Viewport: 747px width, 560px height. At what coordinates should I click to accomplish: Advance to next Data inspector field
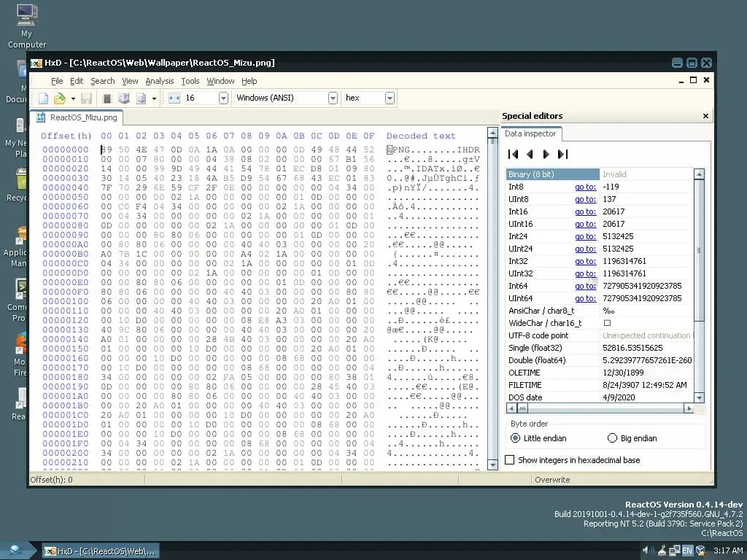coord(546,154)
